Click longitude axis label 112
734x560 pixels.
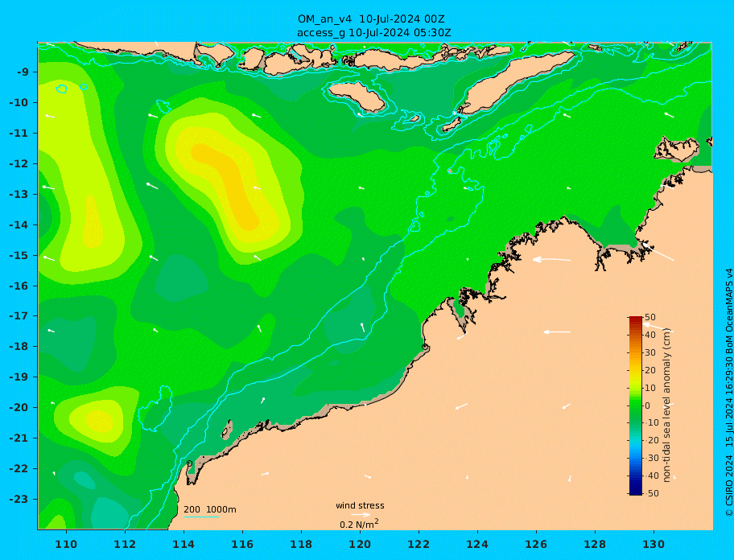125,544
